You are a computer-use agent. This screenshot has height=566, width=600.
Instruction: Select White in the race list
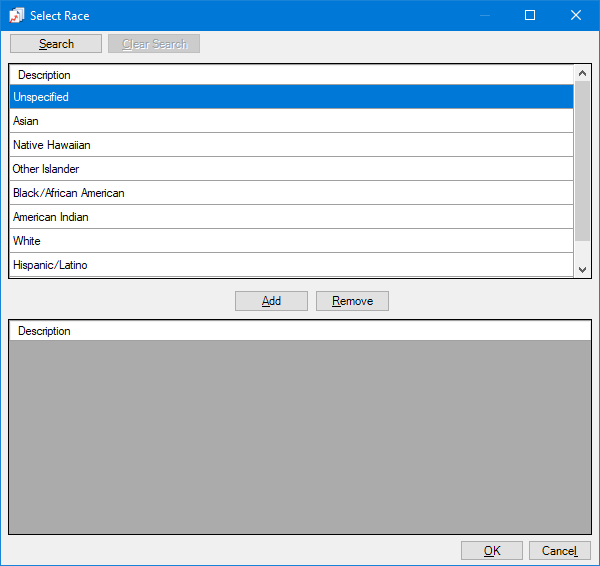290,241
